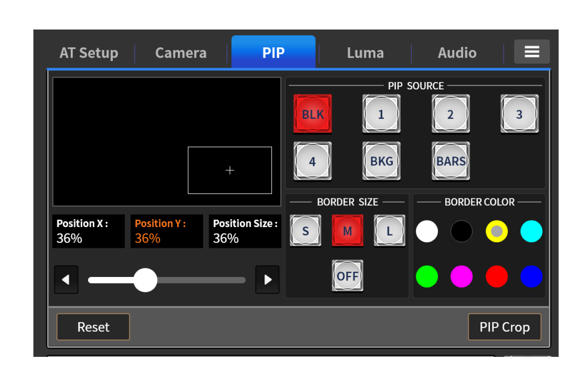Turn border OFF

[347, 276]
